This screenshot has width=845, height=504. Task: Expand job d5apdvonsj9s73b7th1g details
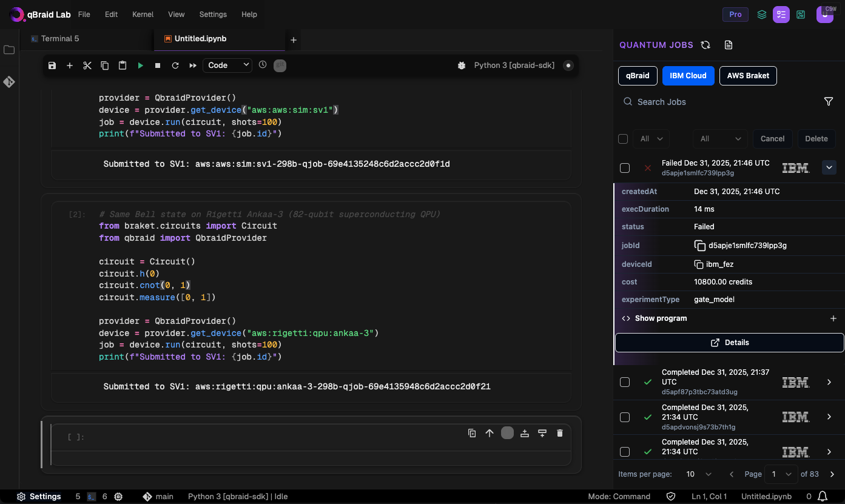[x=829, y=417]
